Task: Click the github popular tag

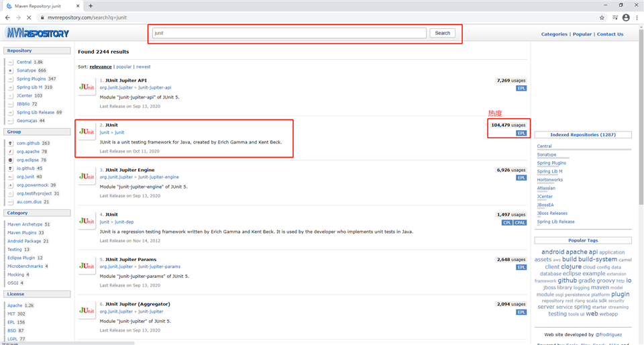Action: pos(568,281)
